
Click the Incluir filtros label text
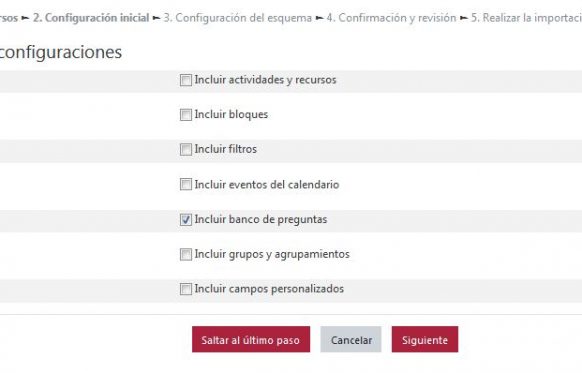[226, 149]
